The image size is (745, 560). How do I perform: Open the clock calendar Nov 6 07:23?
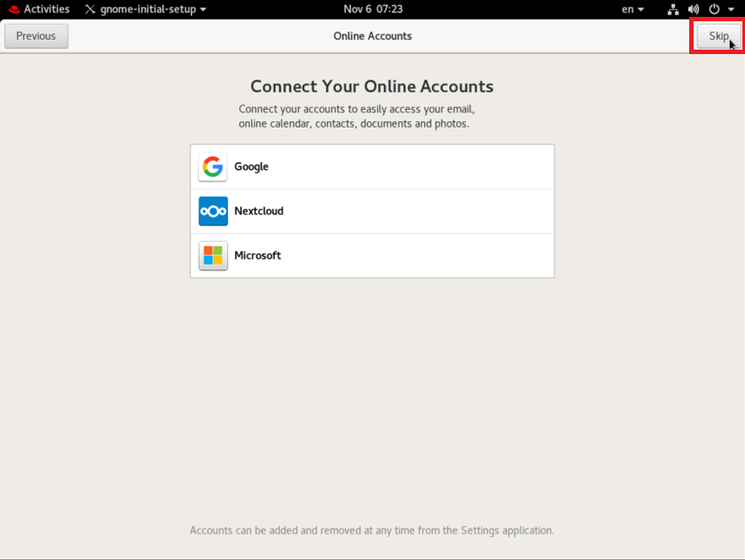click(373, 9)
